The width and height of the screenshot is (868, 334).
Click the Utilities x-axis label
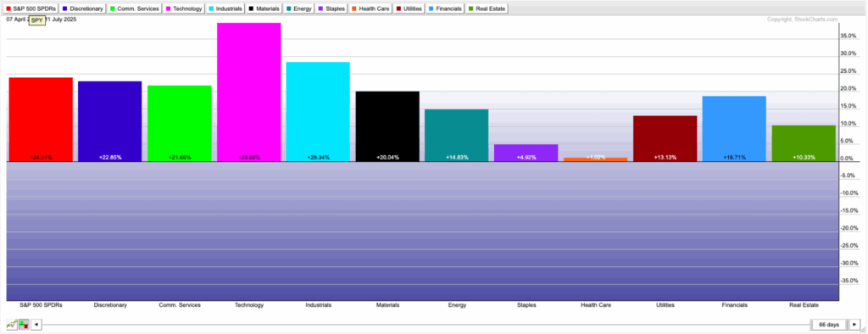(x=665, y=305)
